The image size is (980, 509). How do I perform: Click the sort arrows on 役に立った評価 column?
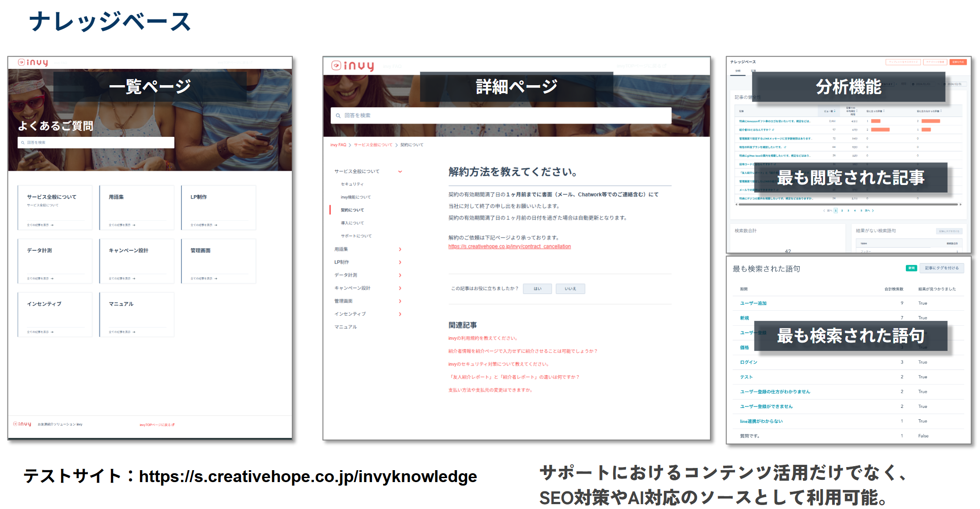[885, 111]
